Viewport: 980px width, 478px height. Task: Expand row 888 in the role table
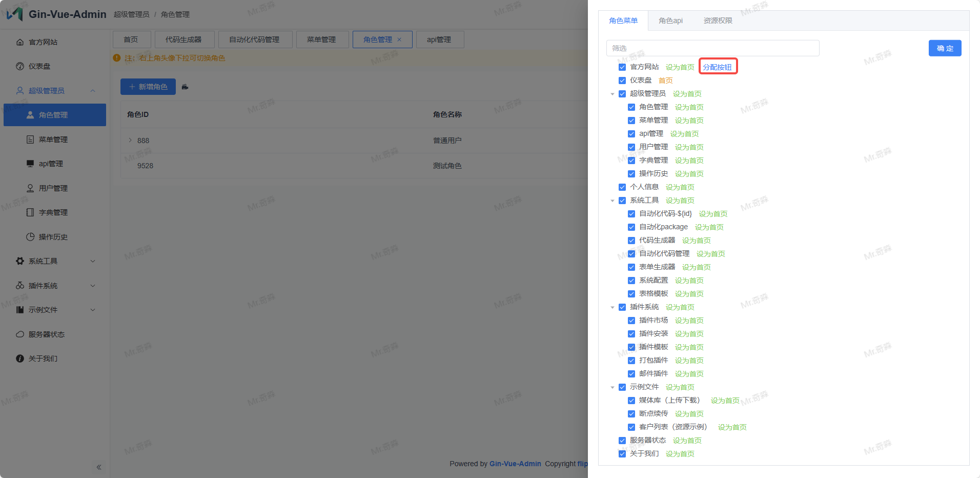coord(130,140)
